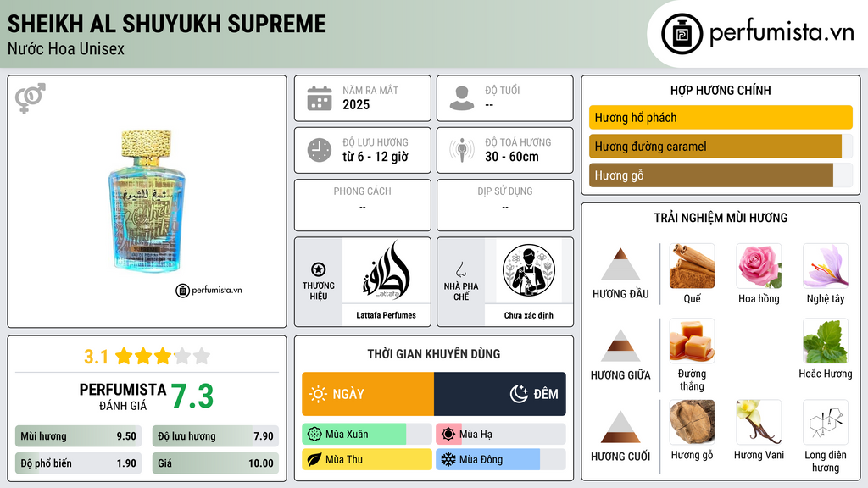Click the unisex gender symbol icon
Screen dimensions: 868x488
pyautogui.click(x=30, y=98)
